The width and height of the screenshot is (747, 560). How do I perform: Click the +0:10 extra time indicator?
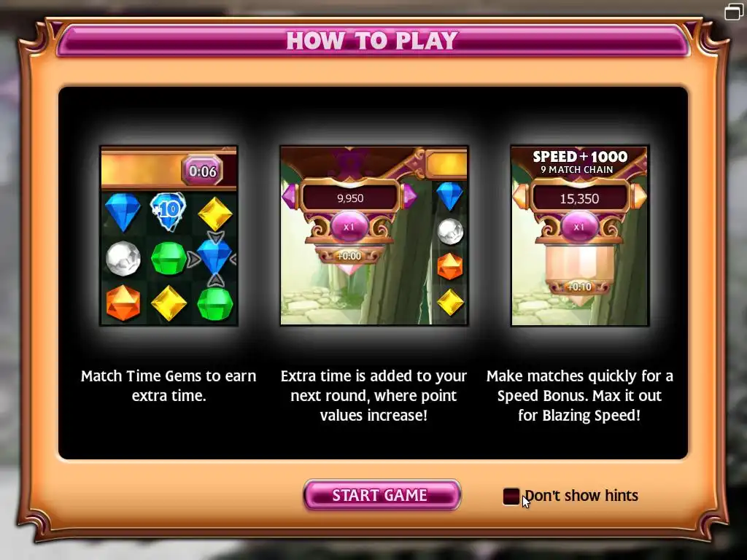pyautogui.click(x=579, y=287)
